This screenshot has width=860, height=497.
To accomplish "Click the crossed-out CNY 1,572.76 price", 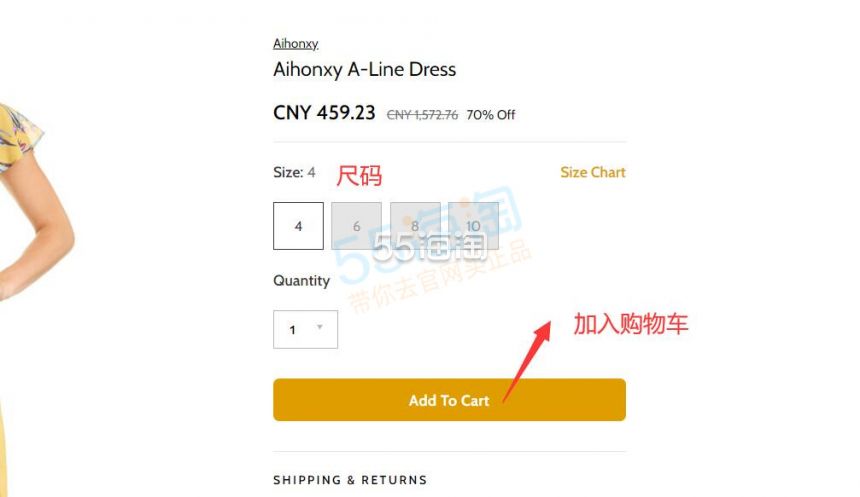I will click(x=422, y=115).
